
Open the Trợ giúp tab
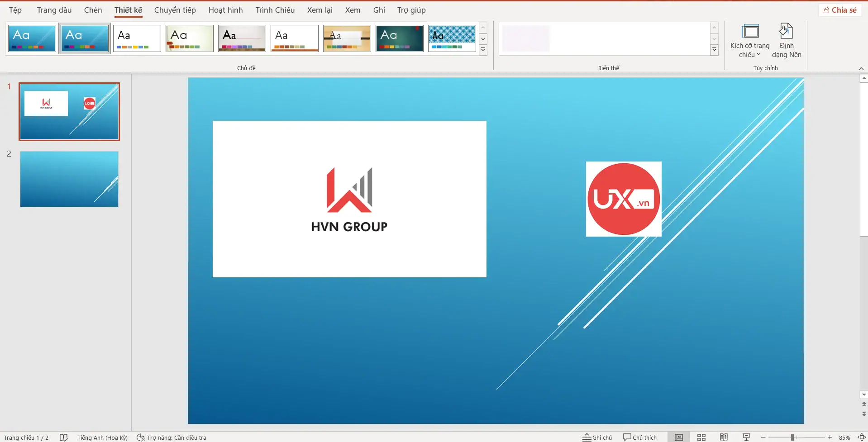(411, 10)
